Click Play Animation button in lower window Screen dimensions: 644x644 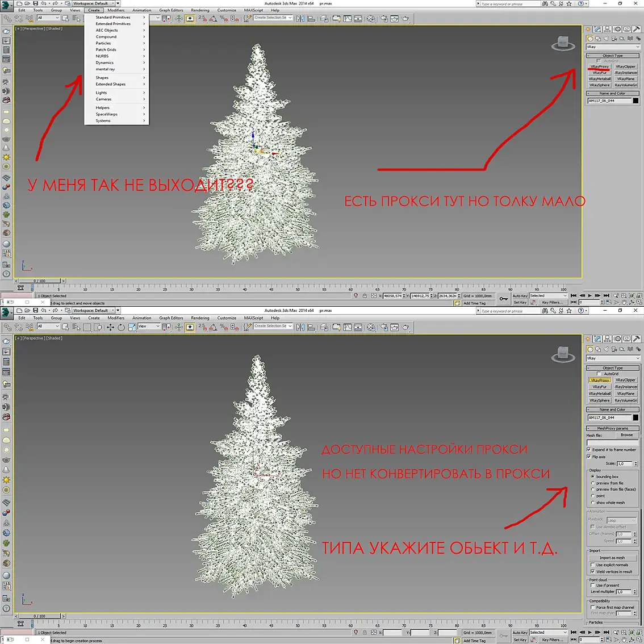(x=590, y=633)
